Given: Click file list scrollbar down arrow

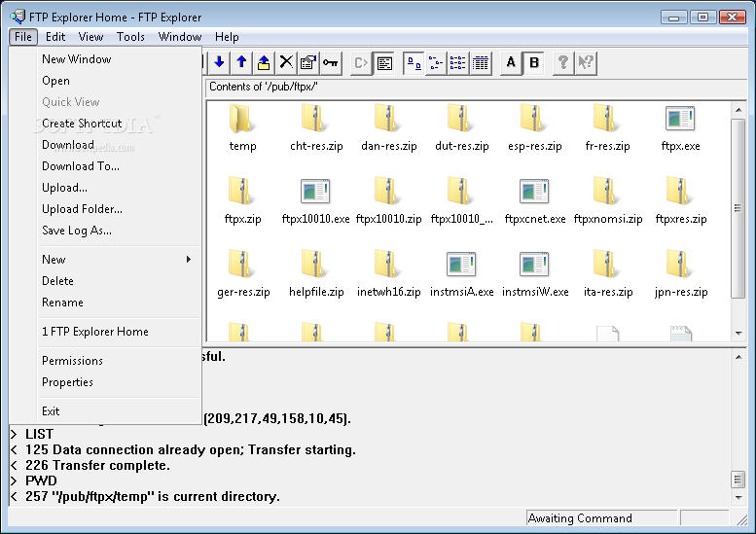Looking at the screenshot, I should coord(738,333).
